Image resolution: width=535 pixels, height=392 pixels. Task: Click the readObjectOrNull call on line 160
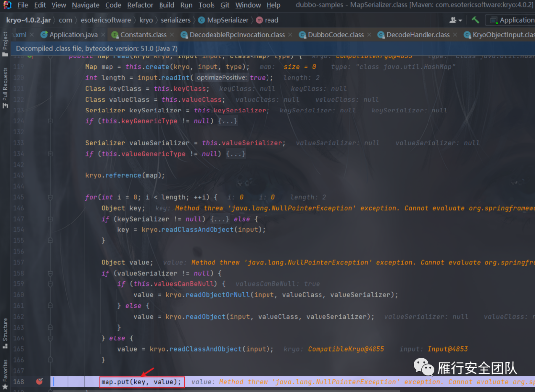[x=217, y=295]
